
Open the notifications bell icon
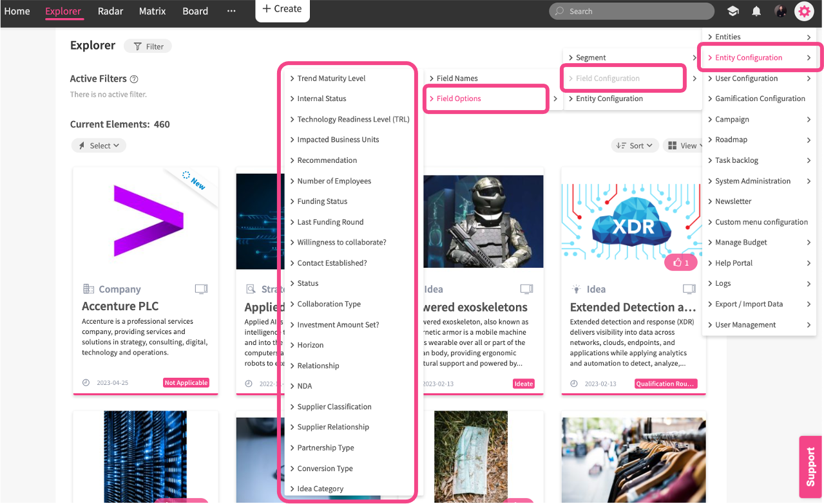[x=756, y=11]
